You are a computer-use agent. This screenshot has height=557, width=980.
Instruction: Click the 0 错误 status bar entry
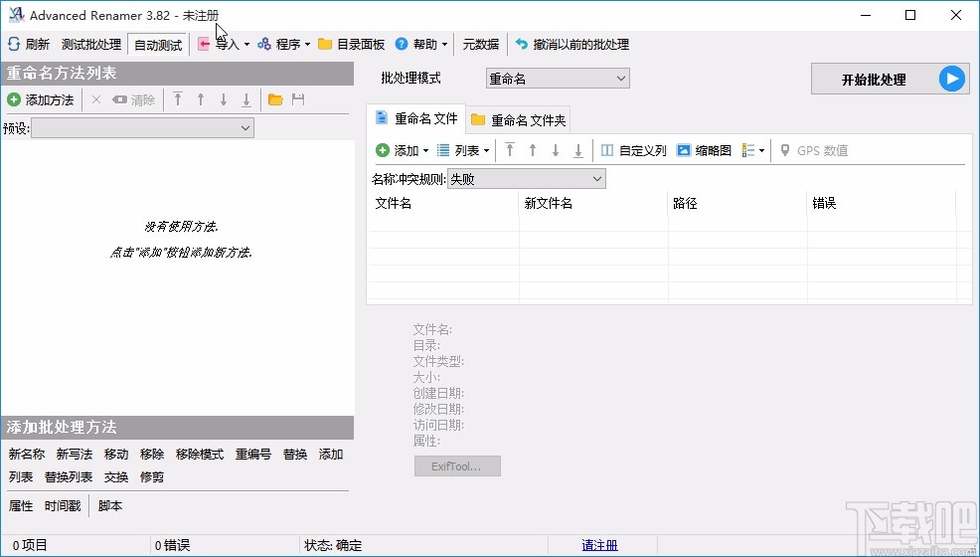point(173,546)
